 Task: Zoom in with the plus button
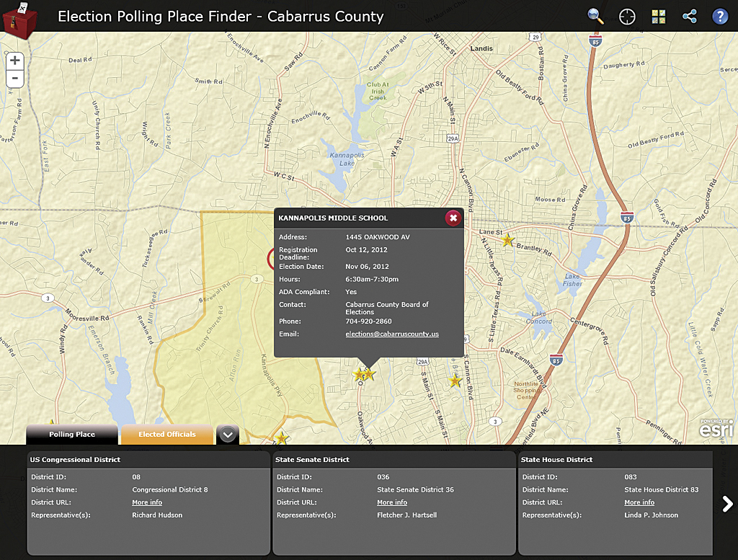(15, 61)
